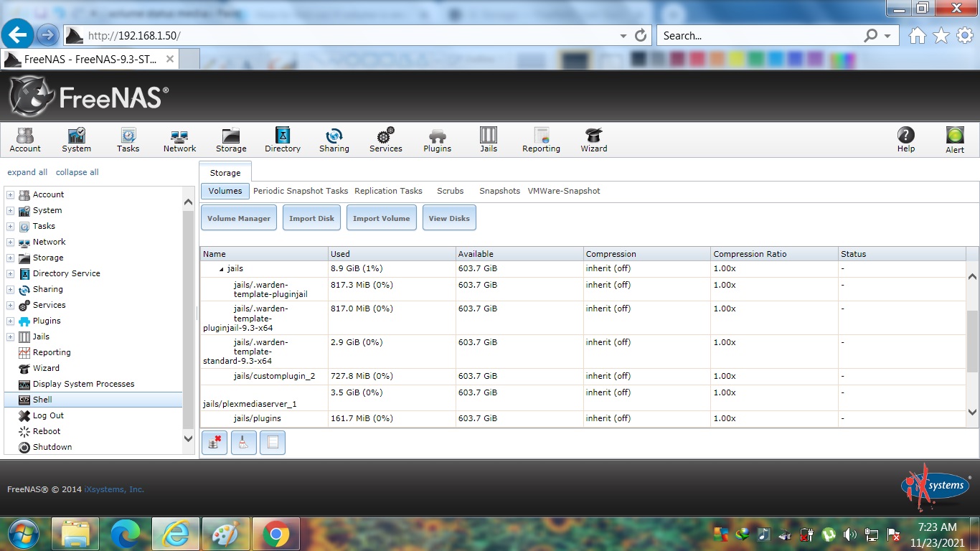Switch to the VMWare-Snapshot tab
Image resolution: width=980 pixels, height=551 pixels.
[x=564, y=191]
